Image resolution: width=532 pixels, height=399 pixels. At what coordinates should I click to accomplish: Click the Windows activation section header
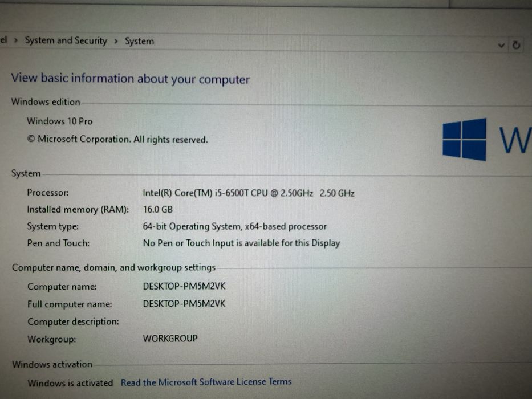tap(52, 364)
